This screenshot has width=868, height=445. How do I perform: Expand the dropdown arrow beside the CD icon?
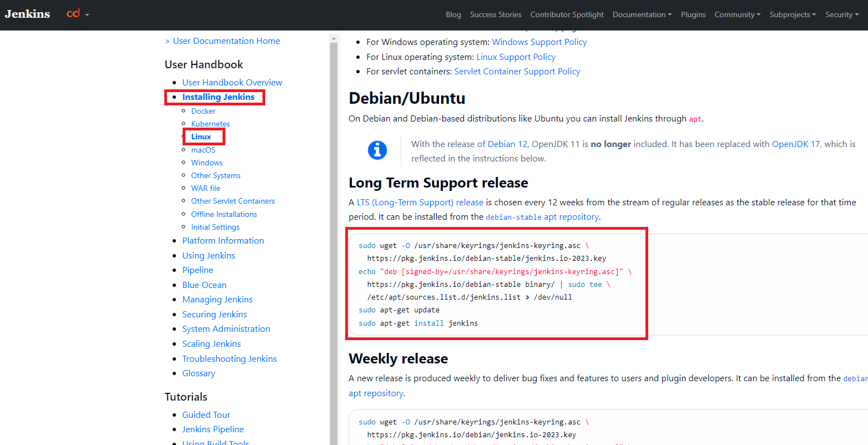pyautogui.click(x=87, y=14)
